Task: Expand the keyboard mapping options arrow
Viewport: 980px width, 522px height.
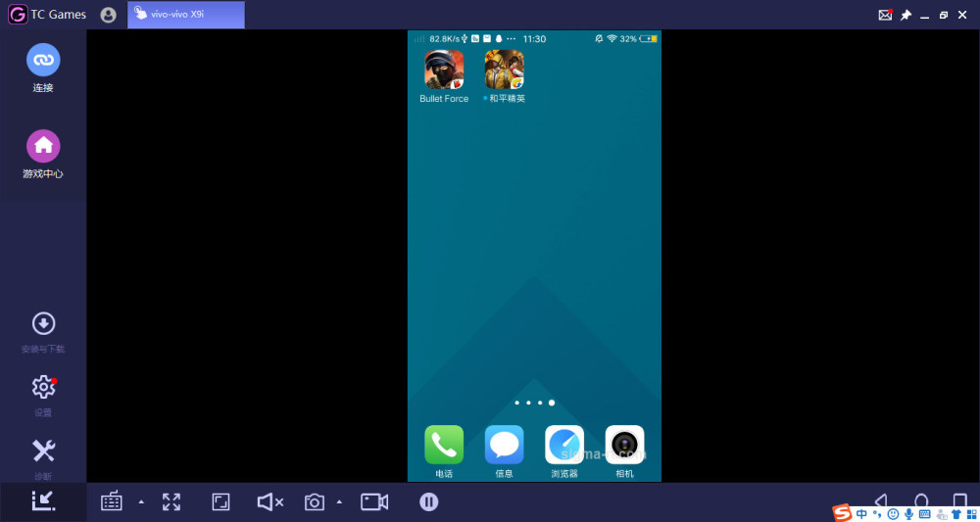Action: point(141,502)
